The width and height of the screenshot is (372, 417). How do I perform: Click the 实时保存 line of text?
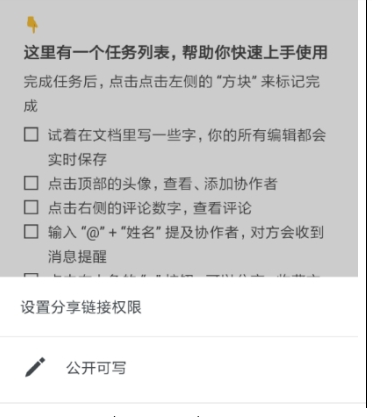(77, 159)
